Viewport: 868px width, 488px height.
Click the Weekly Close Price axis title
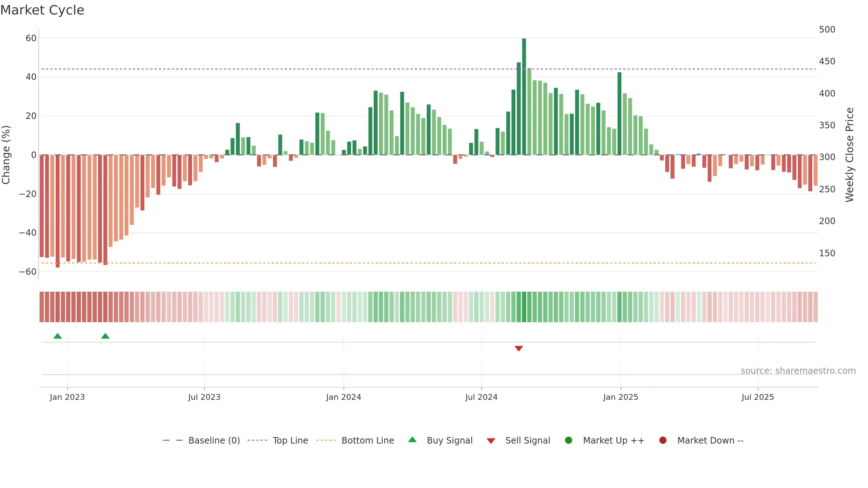(850, 155)
